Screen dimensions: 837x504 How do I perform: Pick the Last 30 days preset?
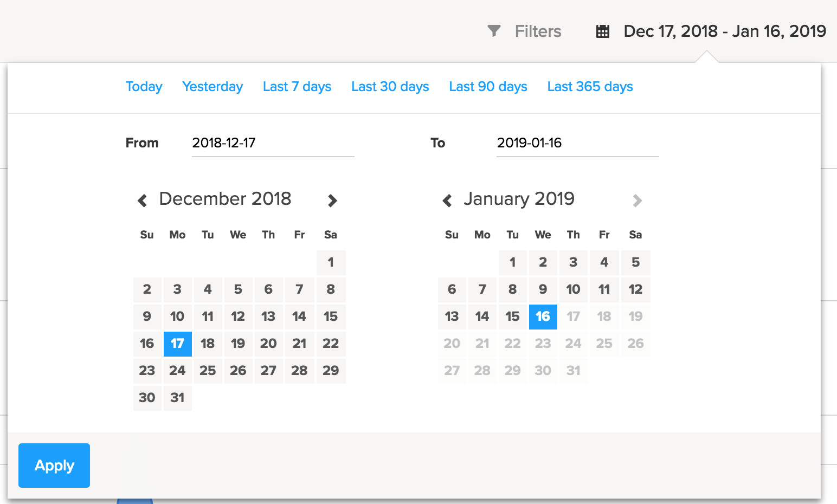point(390,87)
